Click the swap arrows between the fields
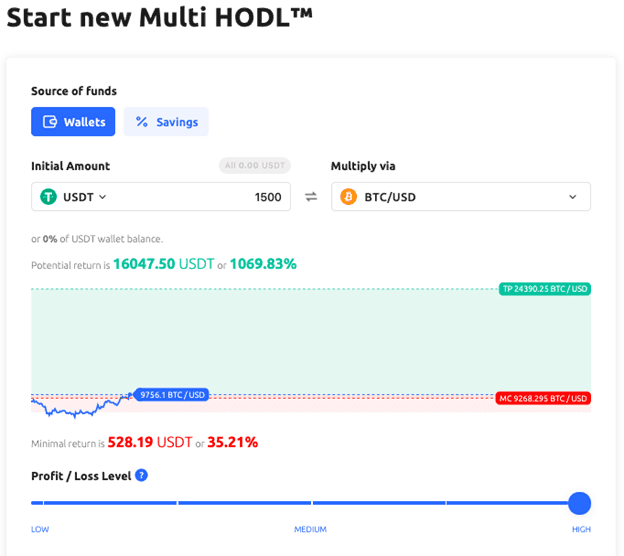This screenshot has height=556, width=624. (x=311, y=197)
